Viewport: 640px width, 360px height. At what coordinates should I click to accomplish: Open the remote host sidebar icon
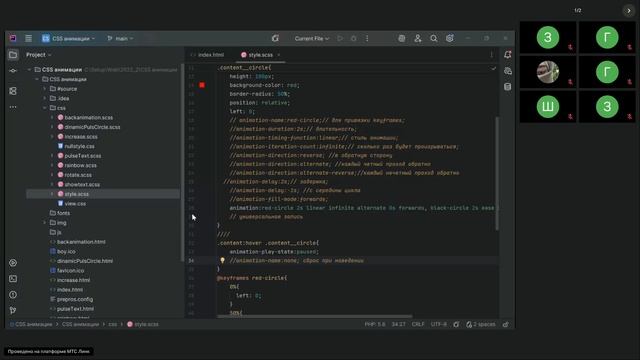click(508, 71)
